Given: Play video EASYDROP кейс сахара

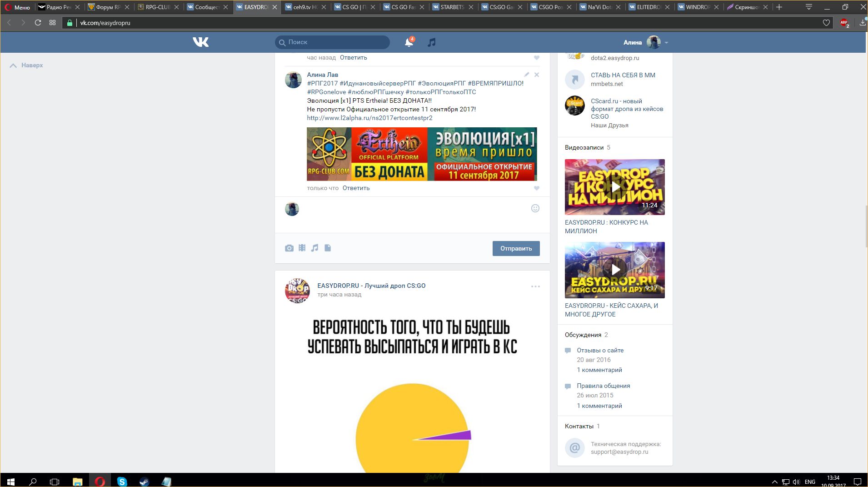Looking at the screenshot, I should coord(614,270).
